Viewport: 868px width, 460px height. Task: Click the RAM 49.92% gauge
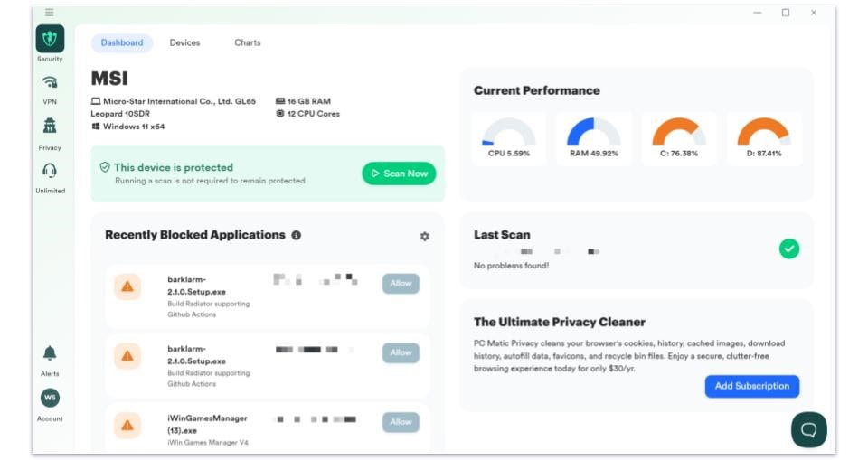[x=594, y=138]
